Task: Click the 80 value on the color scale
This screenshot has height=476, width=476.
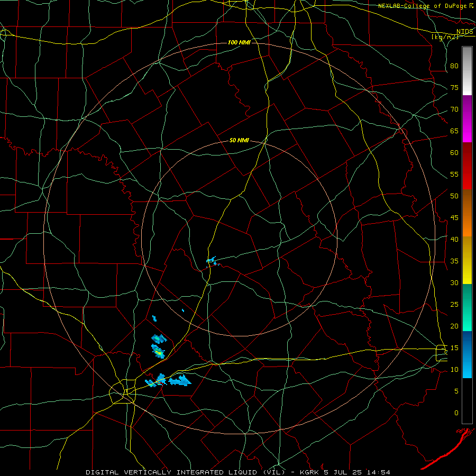Action: (454, 66)
